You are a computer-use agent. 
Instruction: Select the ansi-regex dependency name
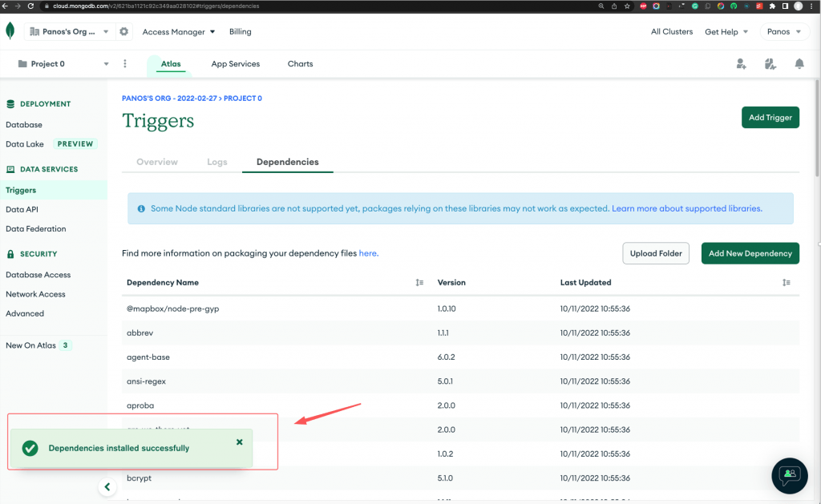146,381
